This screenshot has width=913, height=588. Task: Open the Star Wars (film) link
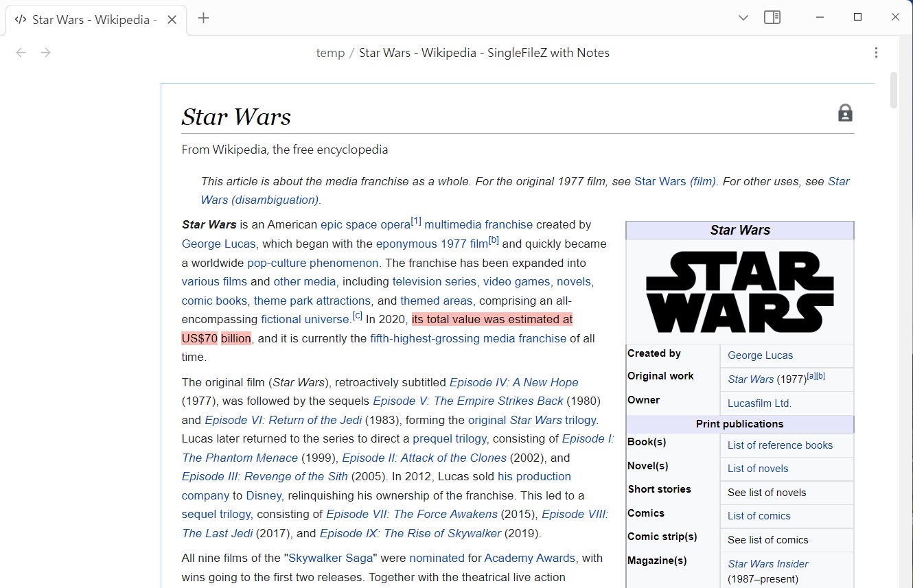[675, 181]
